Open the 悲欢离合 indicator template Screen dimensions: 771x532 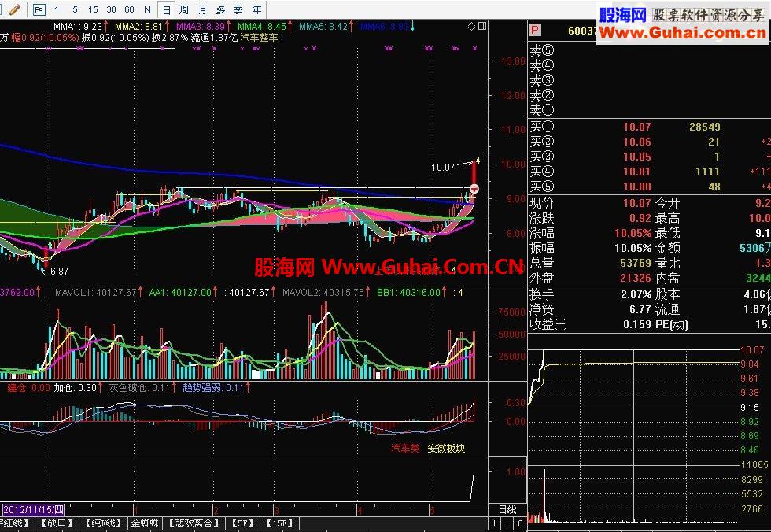click(x=194, y=523)
